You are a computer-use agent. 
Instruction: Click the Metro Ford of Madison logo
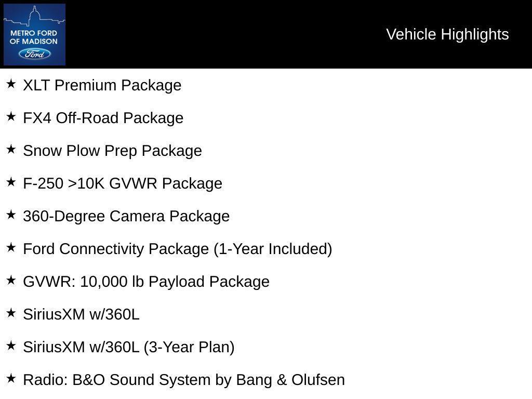pyautogui.click(x=34, y=34)
